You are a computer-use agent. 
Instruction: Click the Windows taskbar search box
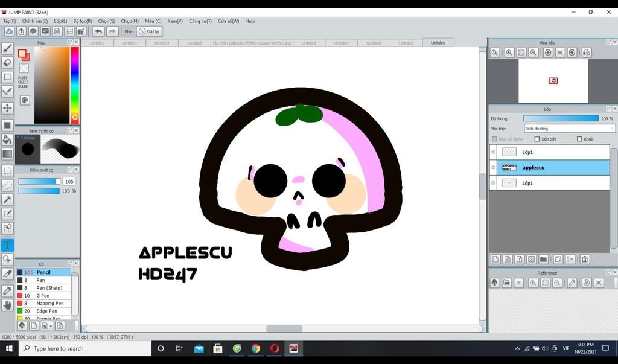click(84, 348)
